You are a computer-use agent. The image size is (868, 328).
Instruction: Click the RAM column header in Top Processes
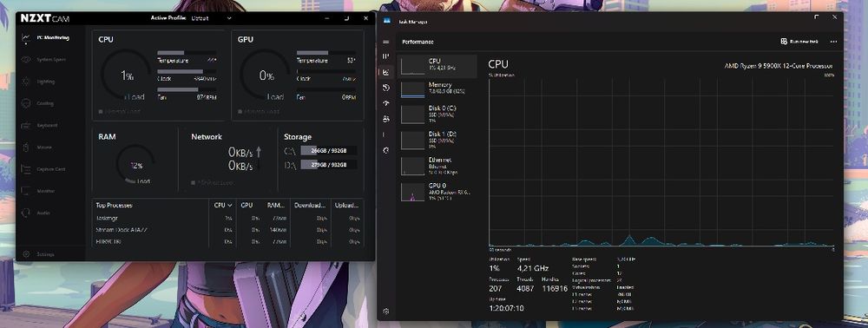tap(275, 205)
